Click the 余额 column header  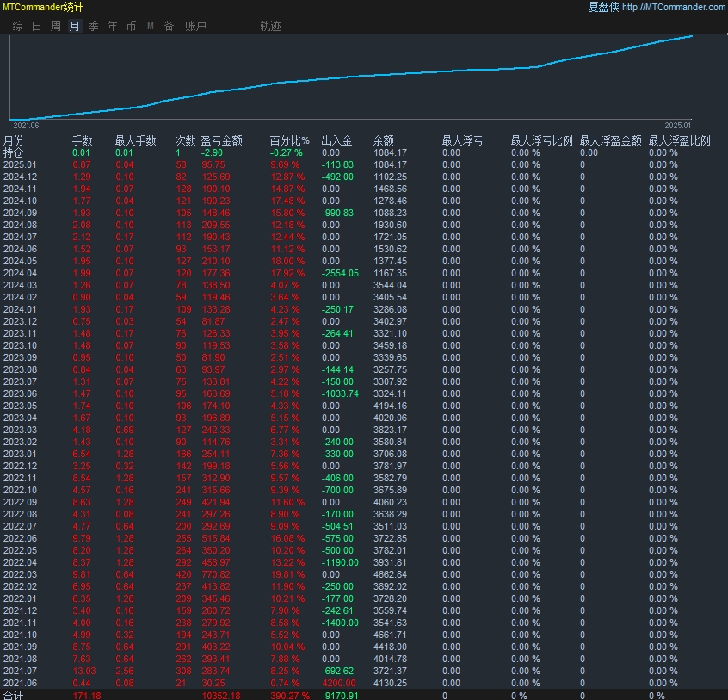[x=384, y=140]
